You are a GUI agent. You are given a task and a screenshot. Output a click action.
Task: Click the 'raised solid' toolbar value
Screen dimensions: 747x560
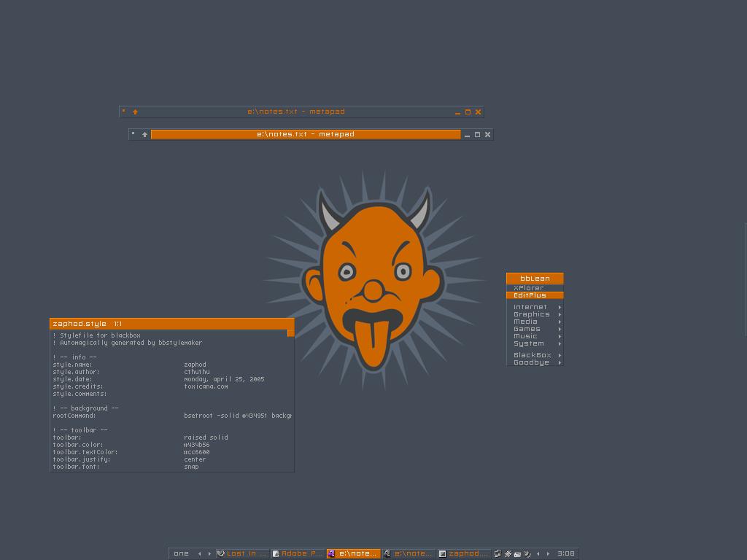(206, 437)
